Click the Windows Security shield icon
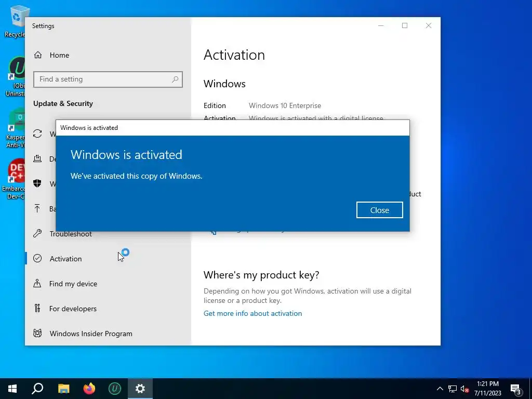The width and height of the screenshot is (532, 399). (37, 183)
